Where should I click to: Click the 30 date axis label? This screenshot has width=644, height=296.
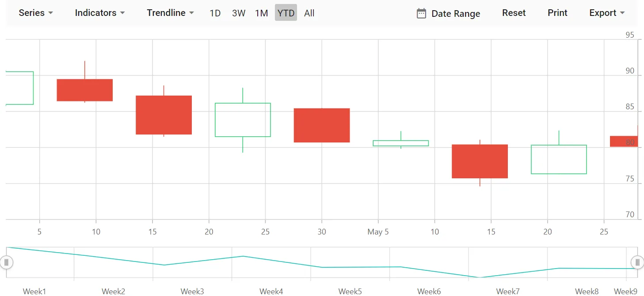pos(322,232)
